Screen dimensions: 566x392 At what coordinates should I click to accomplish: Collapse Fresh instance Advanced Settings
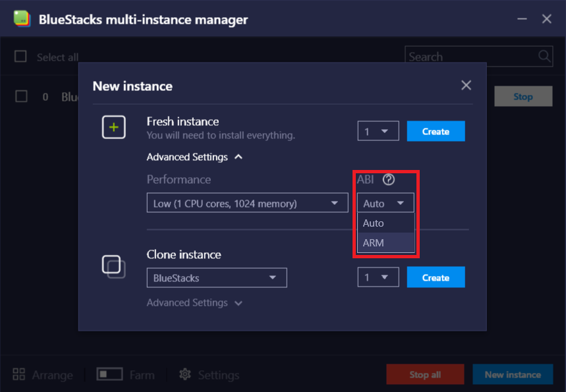pos(194,157)
